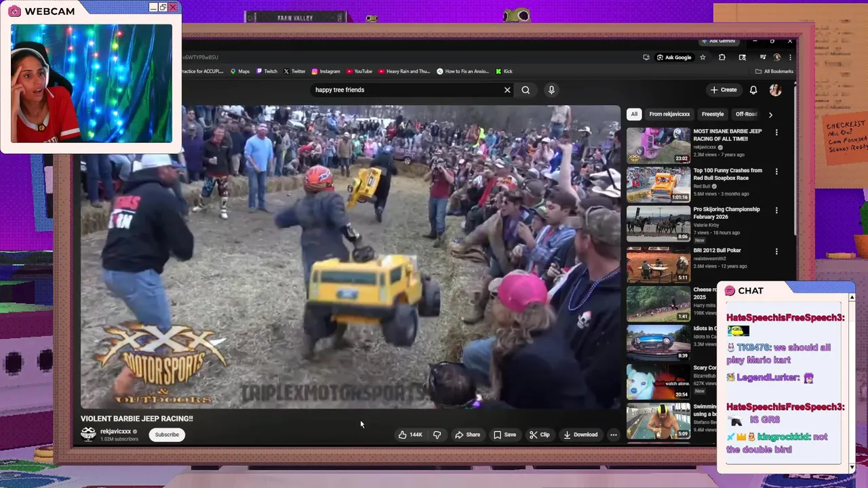The width and height of the screenshot is (868, 488).
Task: Click the Chrome profile avatar
Action: point(777,58)
